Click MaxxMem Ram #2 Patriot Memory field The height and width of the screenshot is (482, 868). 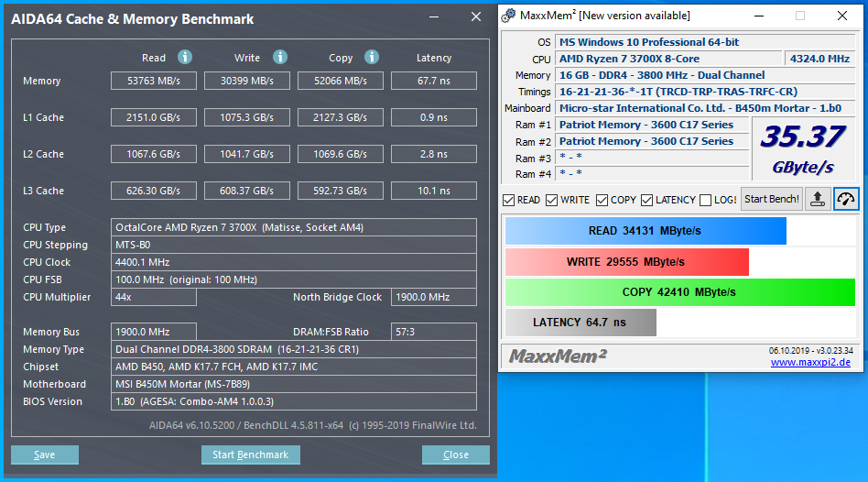click(652, 141)
